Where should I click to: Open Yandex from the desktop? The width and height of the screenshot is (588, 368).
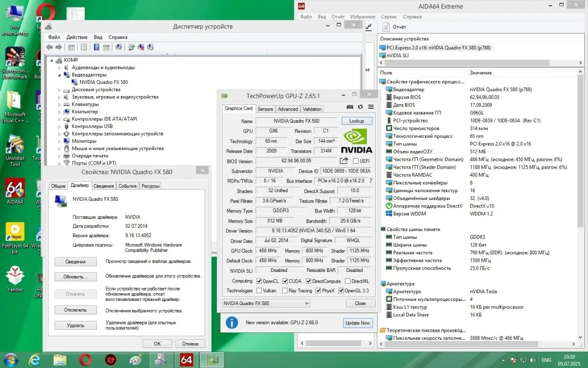[x=14, y=276]
